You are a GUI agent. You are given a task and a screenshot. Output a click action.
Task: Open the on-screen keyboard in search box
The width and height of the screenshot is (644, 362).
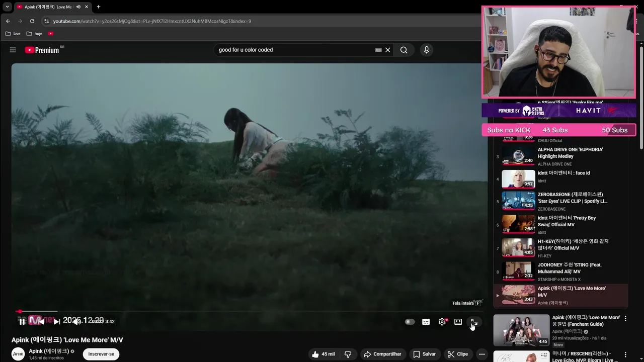[x=378, y=50]
